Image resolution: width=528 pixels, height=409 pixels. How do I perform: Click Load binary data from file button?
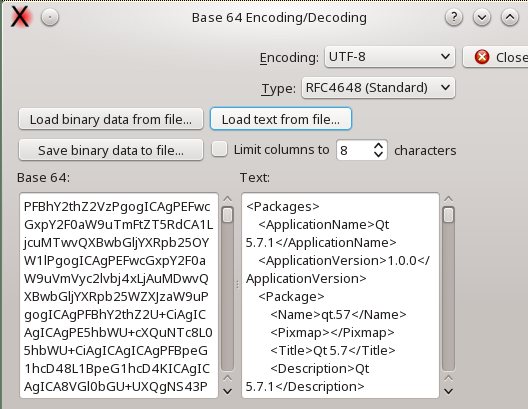click(111, 119)
